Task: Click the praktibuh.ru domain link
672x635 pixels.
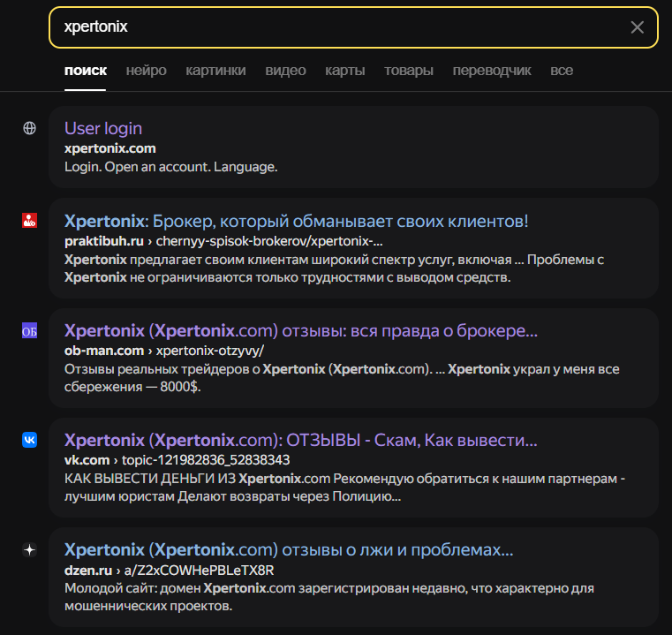Action: click(x=104, y=241)
